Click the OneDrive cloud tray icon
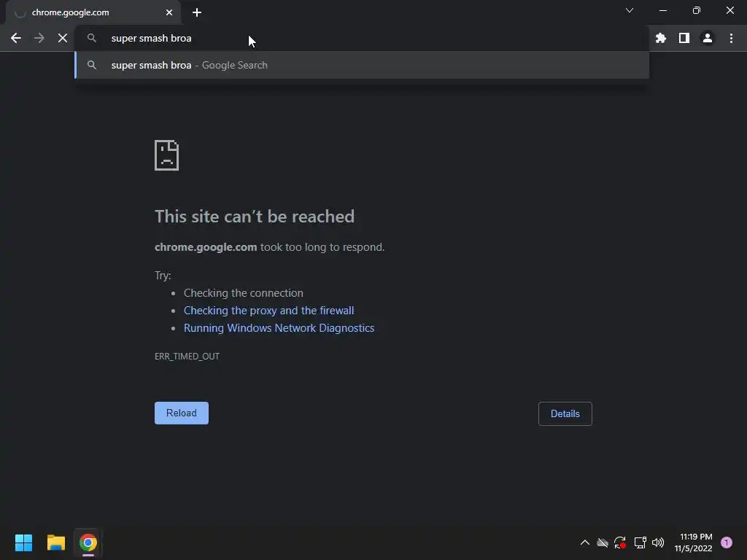 click(x=603, y=542)
